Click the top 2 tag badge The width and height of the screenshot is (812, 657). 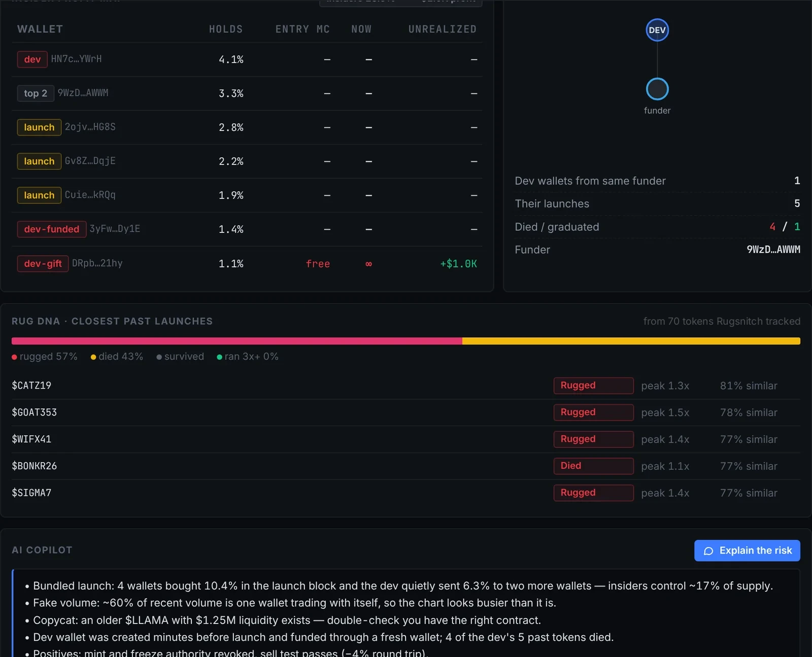tap(36, 93)
